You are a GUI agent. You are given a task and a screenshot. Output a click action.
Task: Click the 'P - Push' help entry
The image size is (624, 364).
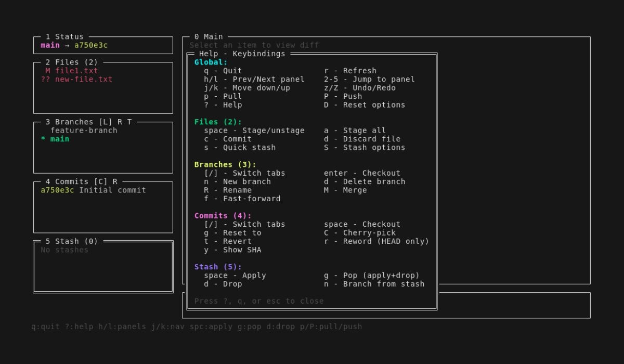coord(342,96)
